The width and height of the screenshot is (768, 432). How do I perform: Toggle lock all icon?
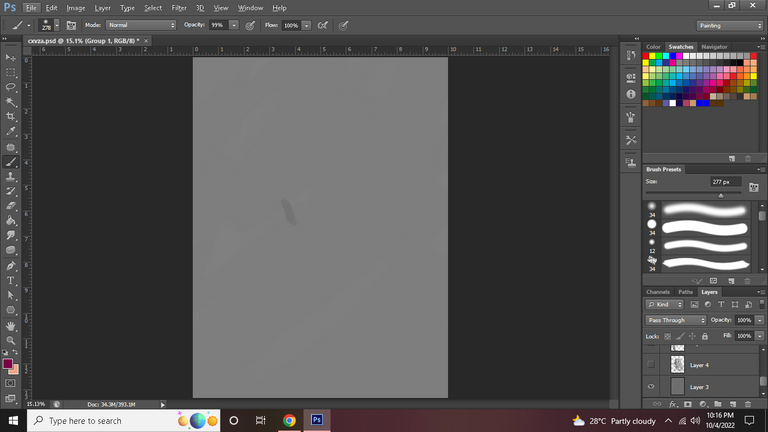pos(705,336)
